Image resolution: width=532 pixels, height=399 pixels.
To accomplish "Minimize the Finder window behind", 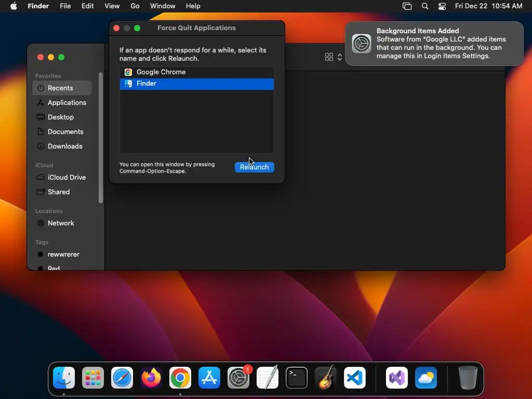I will point(51,57).
